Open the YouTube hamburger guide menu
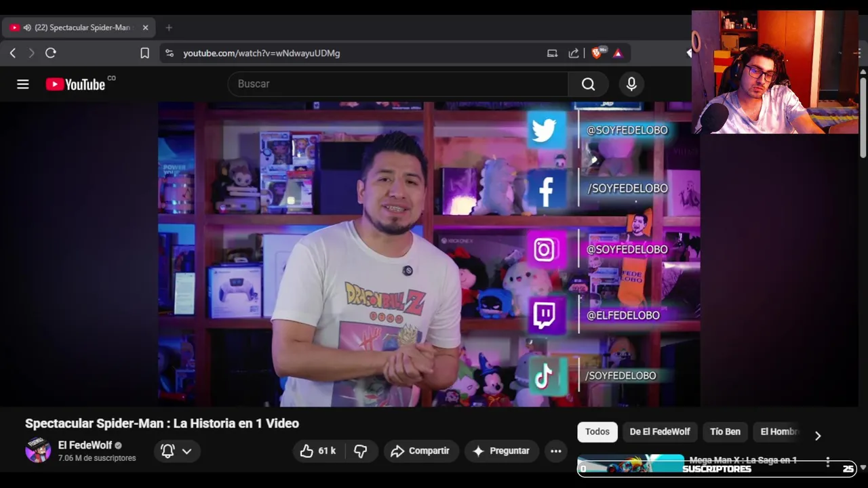Screen dimensions: 868x488 [23, 84]
